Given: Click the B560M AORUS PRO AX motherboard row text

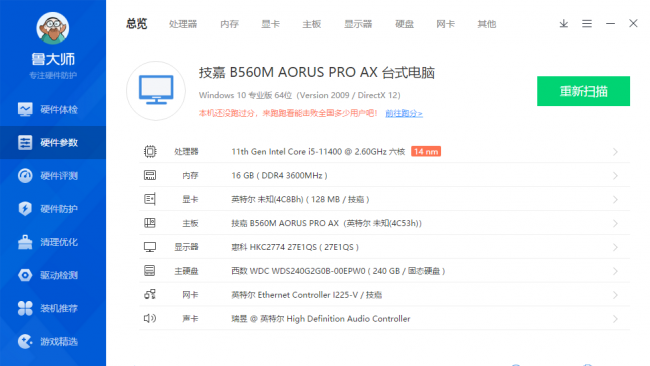Looking at the screenshot, I should [x=326, y=223].
